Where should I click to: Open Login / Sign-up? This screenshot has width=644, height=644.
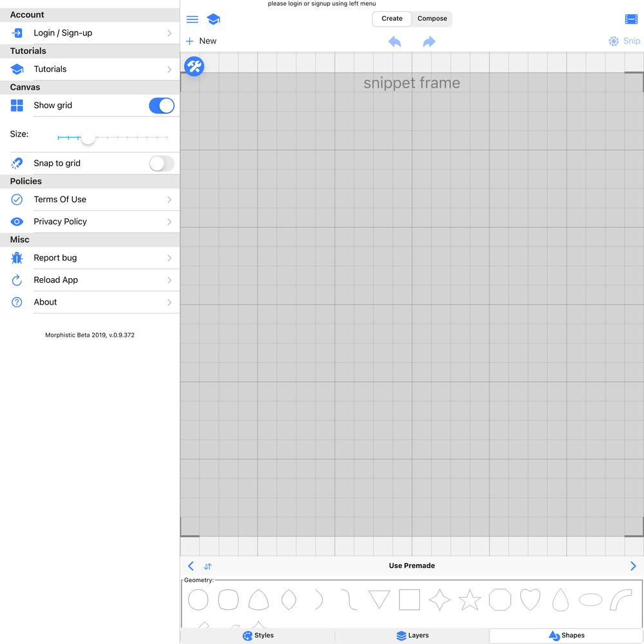(x=90, y=33)
